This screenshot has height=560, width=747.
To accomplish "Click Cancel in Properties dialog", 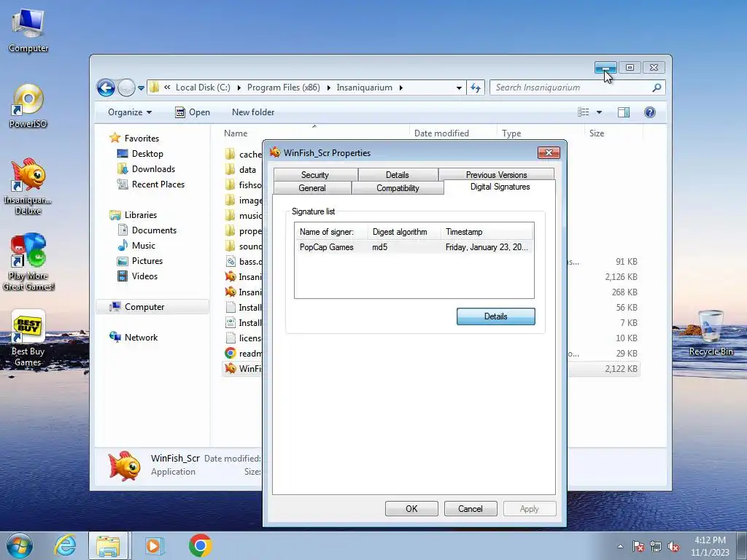I will 471,508.
